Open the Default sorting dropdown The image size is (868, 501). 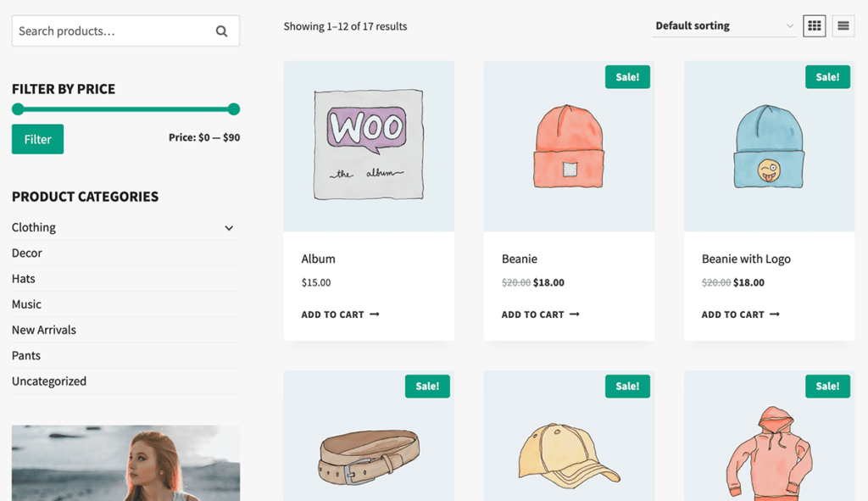725,26
